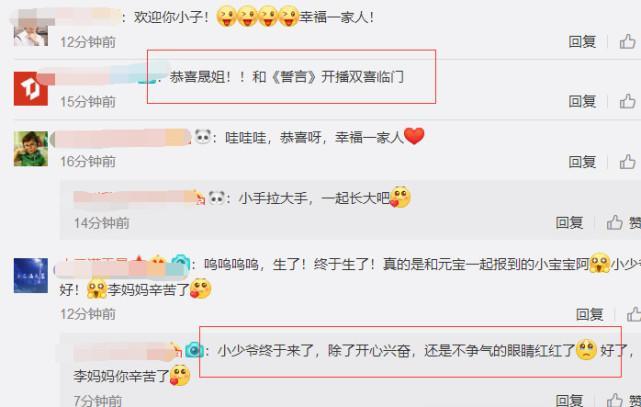This screenshot has width=641, height=407.
Task: Open the top commenter's avatar
Action: coord(31,29)
